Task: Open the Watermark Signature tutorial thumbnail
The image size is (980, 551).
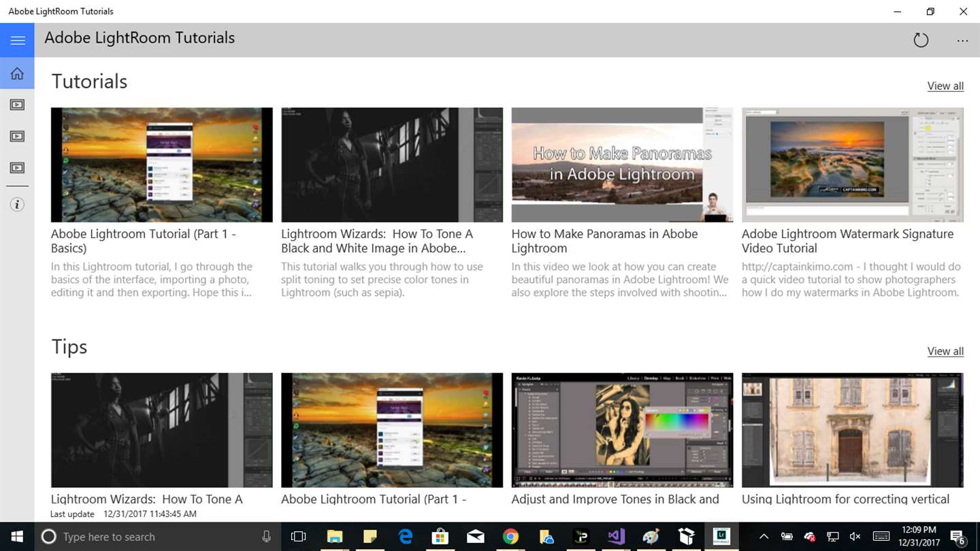Action: tap(853, 165)
